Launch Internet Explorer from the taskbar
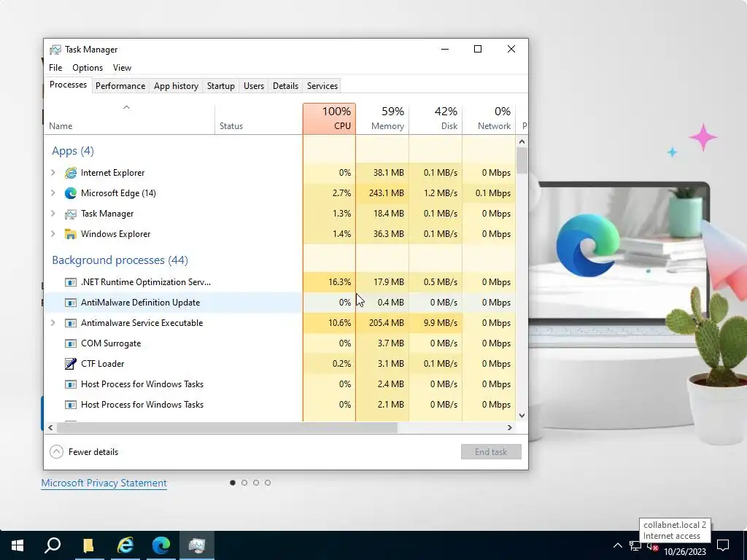The width and height of the screenshot is (747, 560). [x=125, y=545]
